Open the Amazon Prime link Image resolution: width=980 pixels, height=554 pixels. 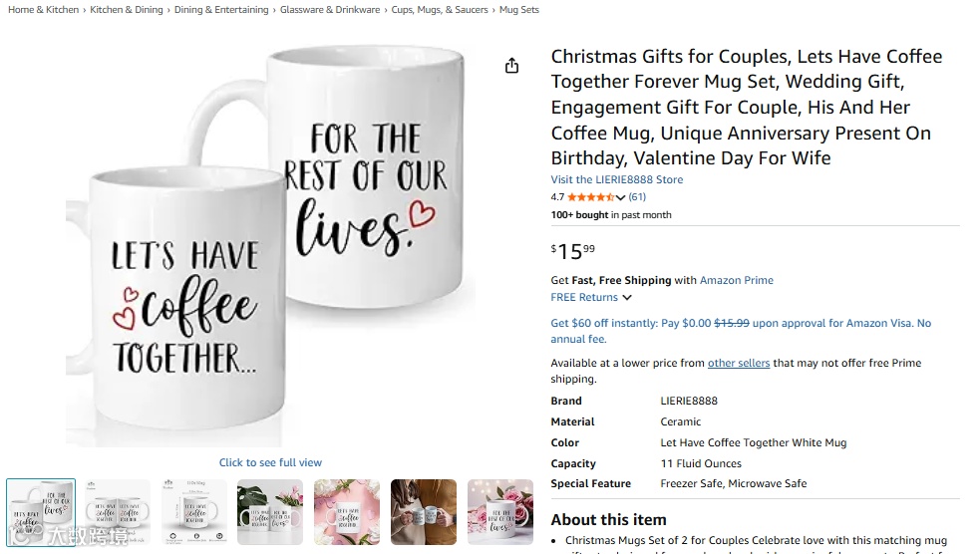point(736,280)
